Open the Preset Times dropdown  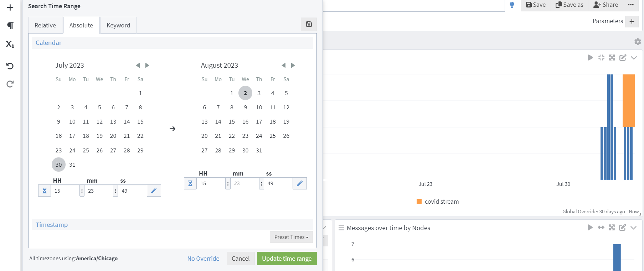(x=291, y=237)
